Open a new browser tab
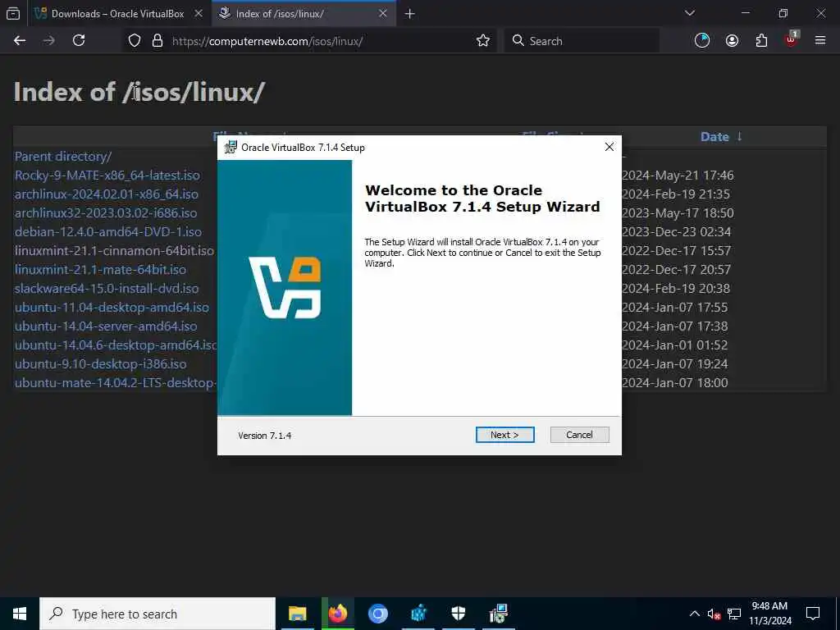The image size is (840, 630). pos(410,14)
